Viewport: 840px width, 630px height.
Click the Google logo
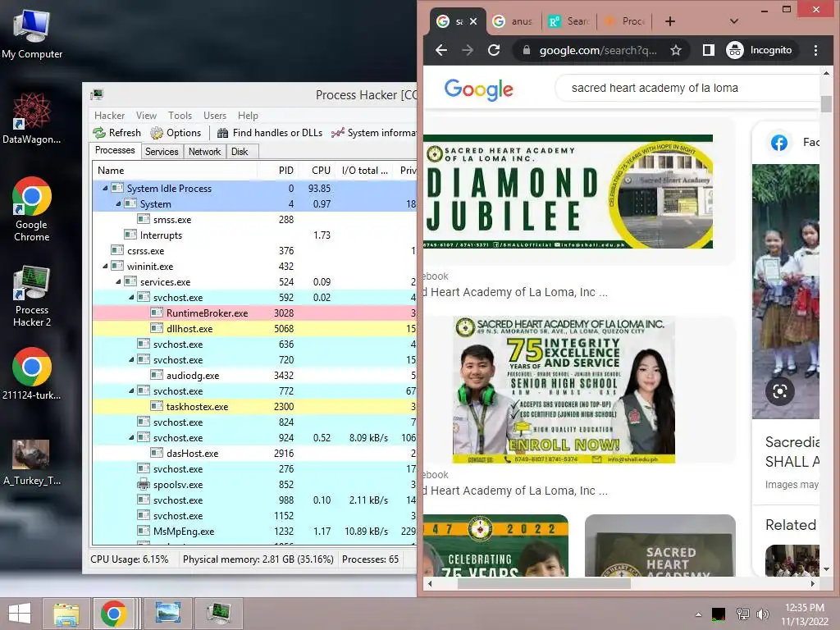[x=478, y=89]
